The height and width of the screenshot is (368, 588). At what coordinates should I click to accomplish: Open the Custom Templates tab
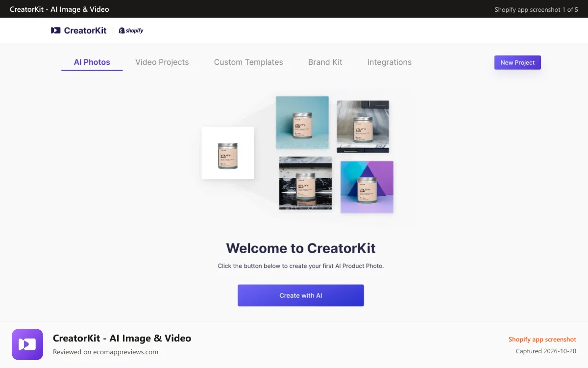tap(248, 62)
